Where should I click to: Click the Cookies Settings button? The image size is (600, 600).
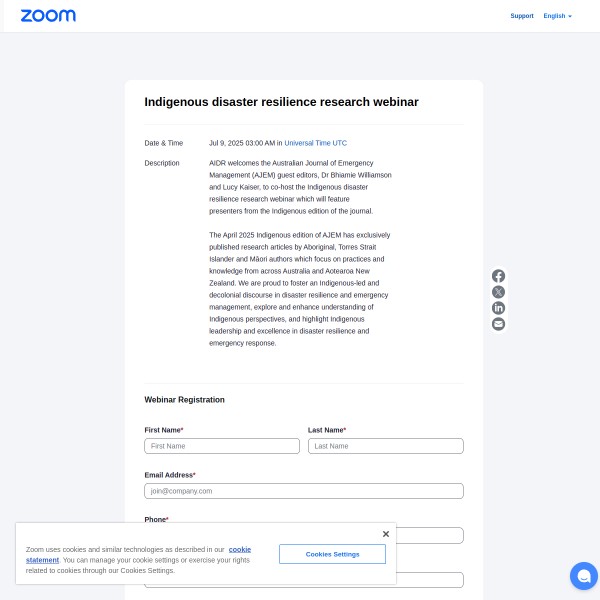coord(332,554)
